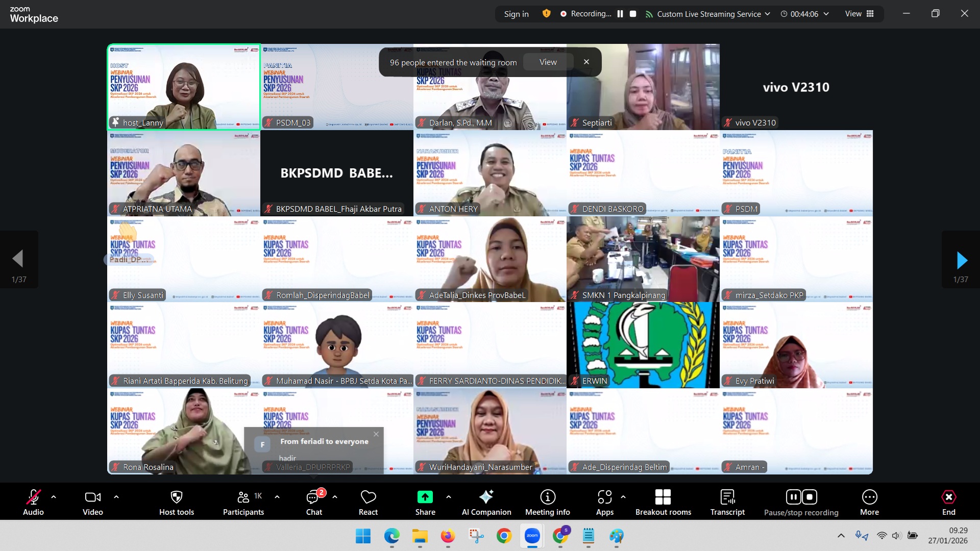Pause the recording in the top bar

620,14
